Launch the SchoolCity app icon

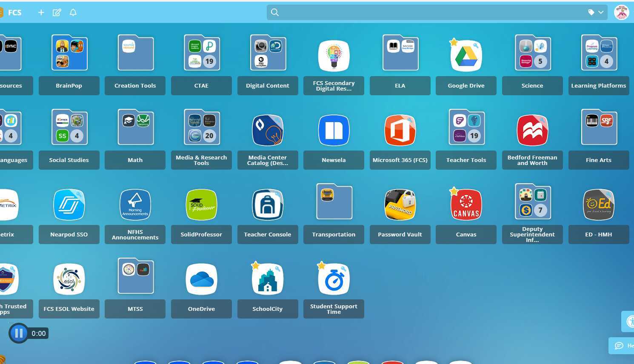tap(268, 279)
